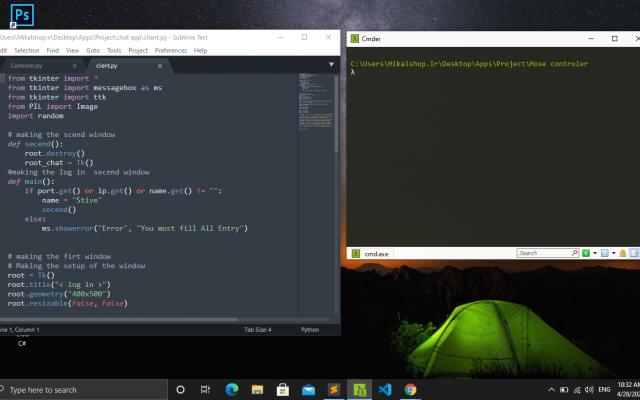640x400 pixels.
Task: Click the Cmder lambda icon in title bar
Action: click(x=355, y=39)
